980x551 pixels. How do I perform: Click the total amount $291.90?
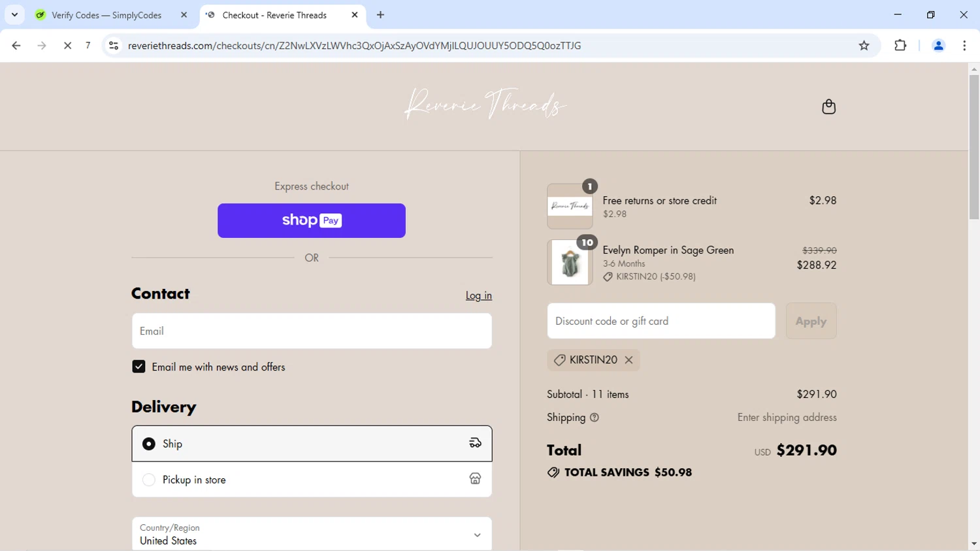[807, 450]
